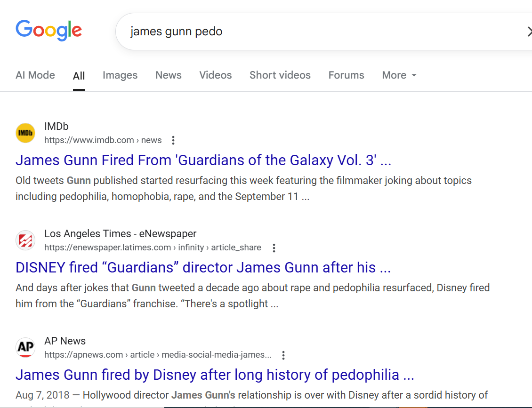Open options menu for AP News result
532x408 pixels.
coord(283,355)
